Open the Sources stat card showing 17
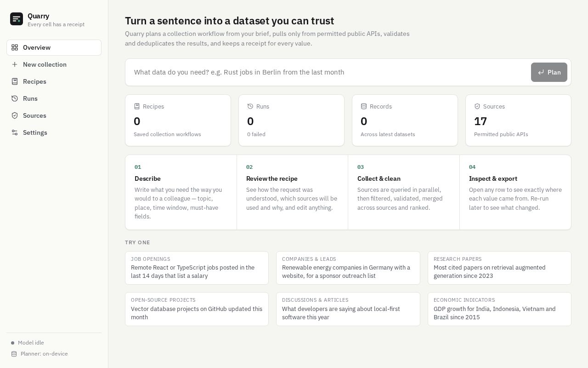 (518, 121)
